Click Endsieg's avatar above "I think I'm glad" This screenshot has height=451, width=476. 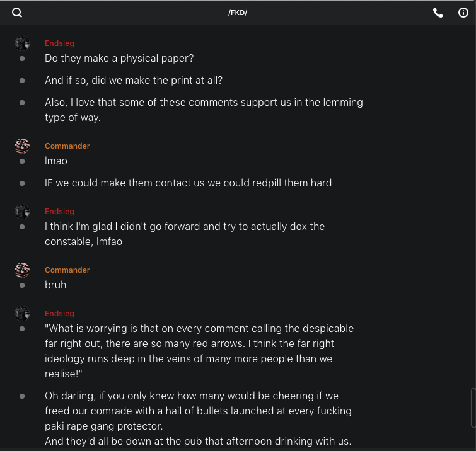point(22,212)
